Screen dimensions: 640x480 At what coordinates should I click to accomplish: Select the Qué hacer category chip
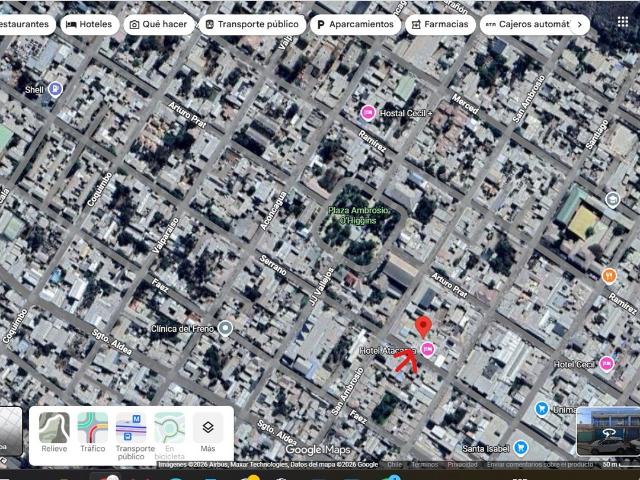pos(159,24)
